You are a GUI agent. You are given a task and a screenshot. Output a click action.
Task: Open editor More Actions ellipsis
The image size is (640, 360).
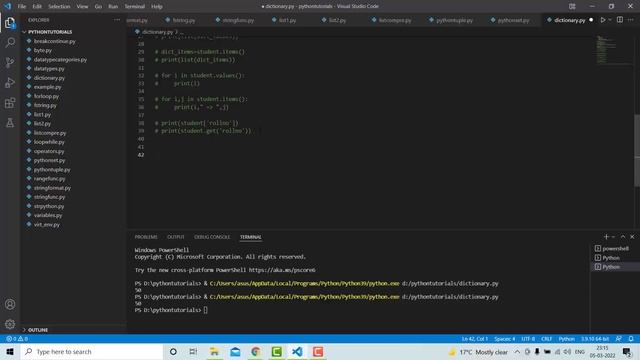click(x=631, y=20)
